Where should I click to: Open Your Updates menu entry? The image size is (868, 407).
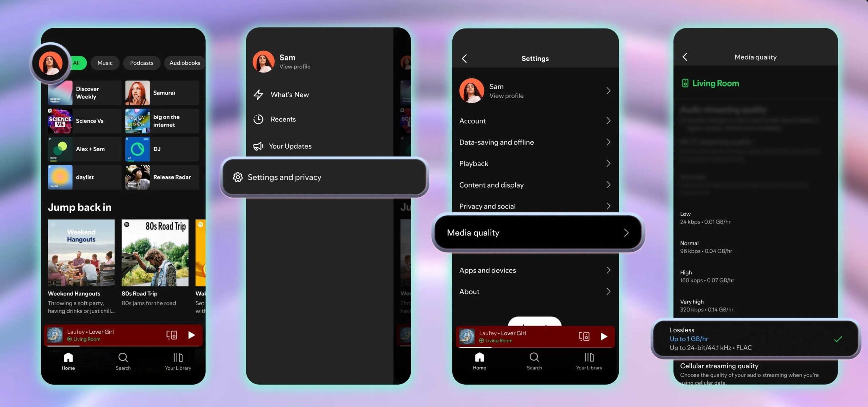point(290,146)
